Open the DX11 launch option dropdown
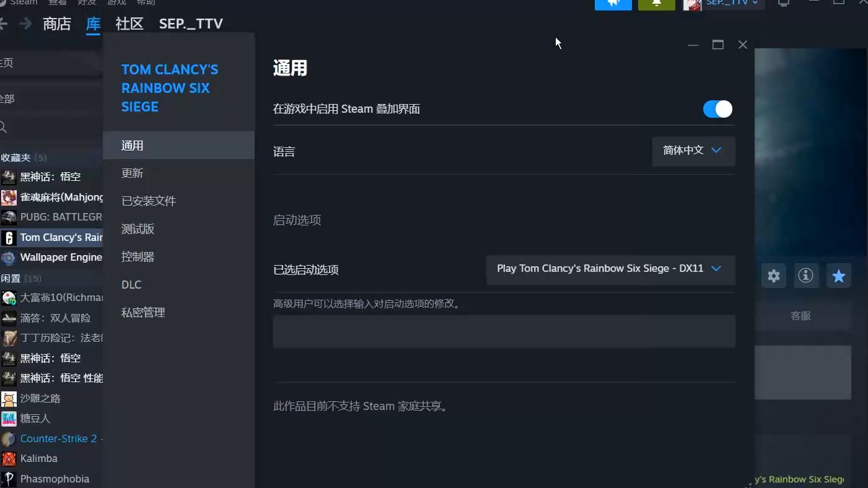This screenshot has width=868, height=488. (610, 269)
